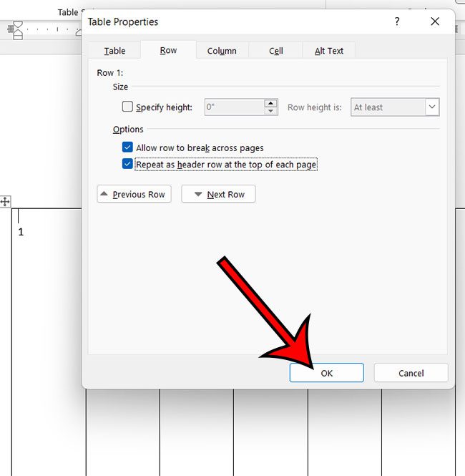The image size is (465, 476).
Task: Close the Table Properties dialog
Action: [x=435, y=21]
